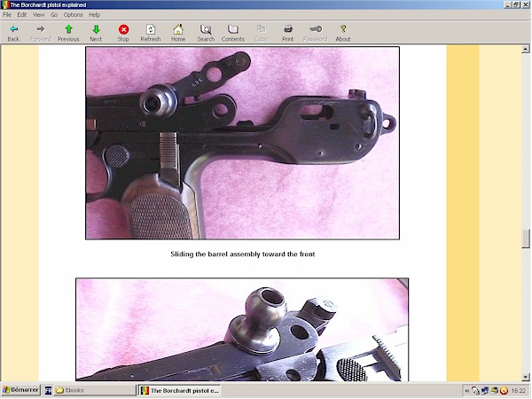
Task: Go to Previous page with green up arrow
Action: [68, 29]
